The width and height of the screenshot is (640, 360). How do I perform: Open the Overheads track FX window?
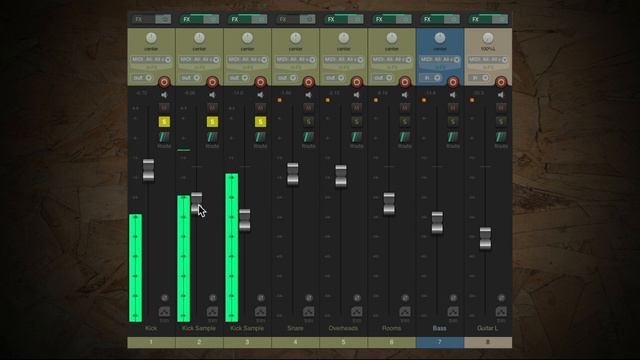[x=336, y=19]
